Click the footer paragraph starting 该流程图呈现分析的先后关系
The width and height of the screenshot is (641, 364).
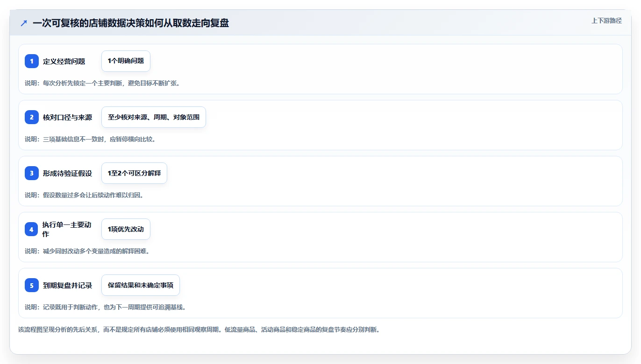[200, 329]
